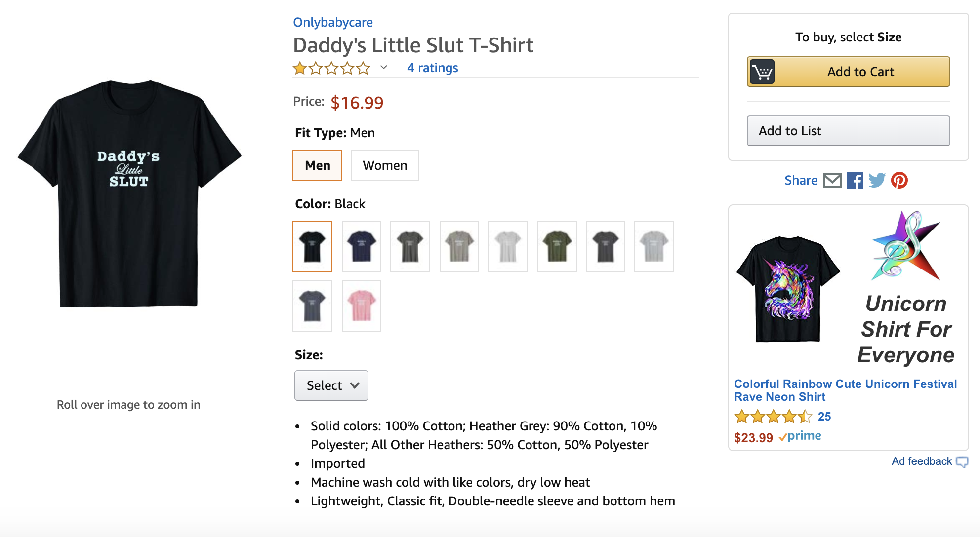Choose the navy blue shirt color swatch
This screenshot has height=537, width=980.
362,247
